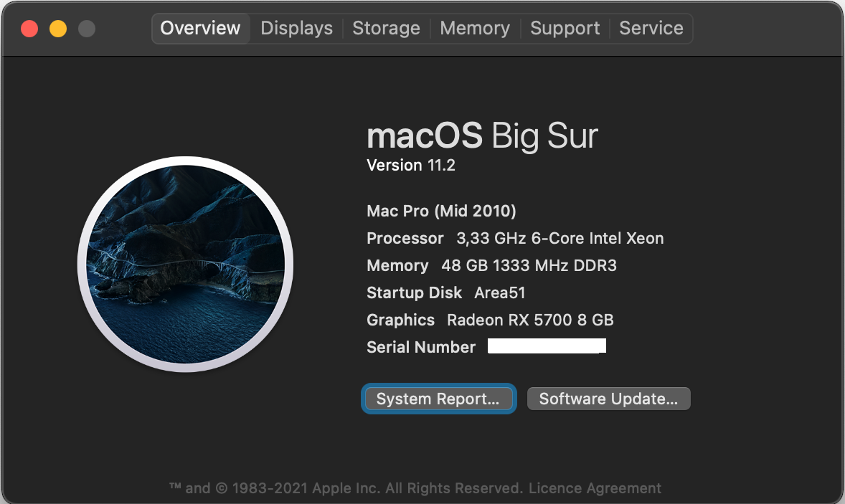The image size is (845, 504).
Task: Switch to the Overview tab
Action: tap(200, 29)
